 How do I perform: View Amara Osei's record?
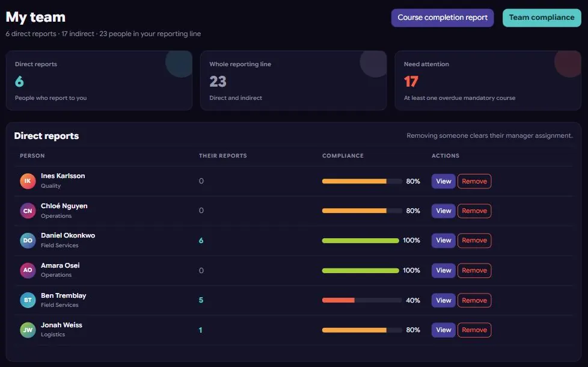coord(443,271)
